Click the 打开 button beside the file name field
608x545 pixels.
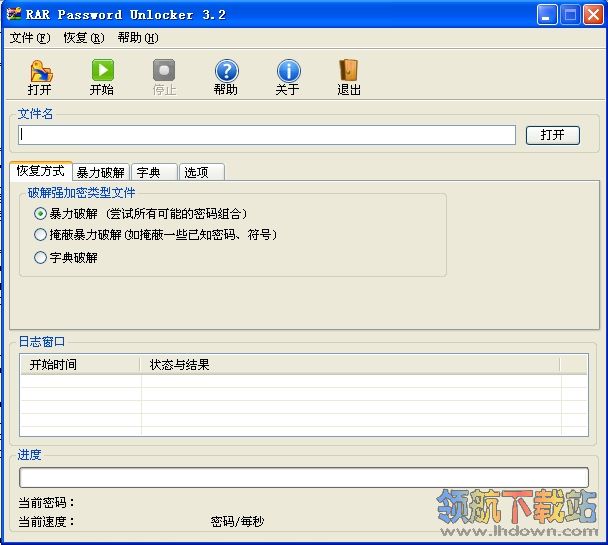tap(553, 135)
